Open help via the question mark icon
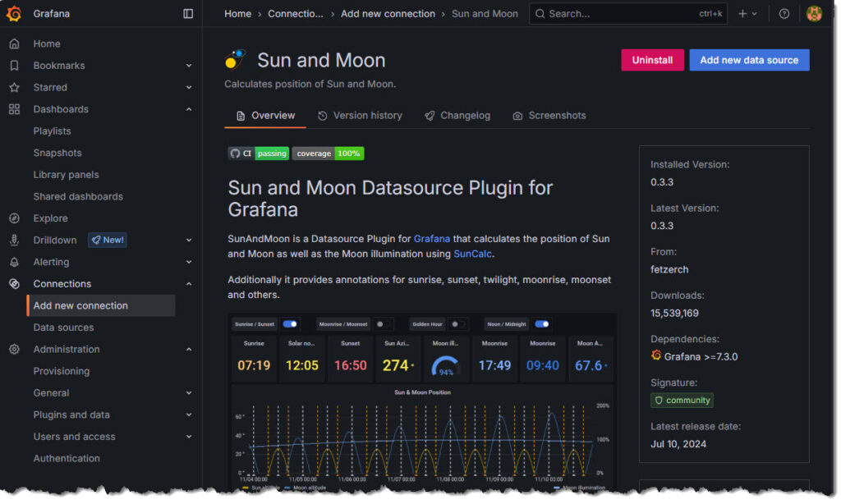Screen dimensions: 841x504 784,13
